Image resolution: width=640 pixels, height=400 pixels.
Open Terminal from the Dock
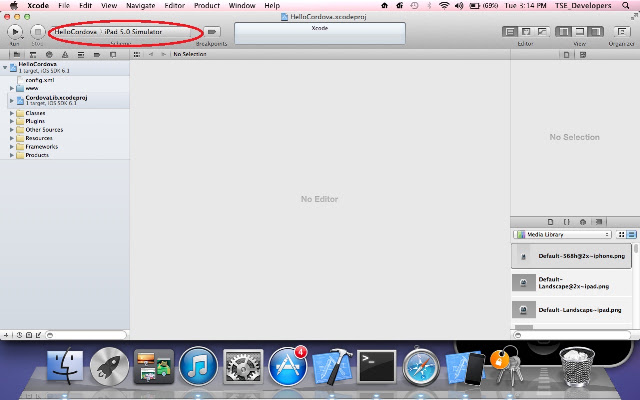[376, 366]
